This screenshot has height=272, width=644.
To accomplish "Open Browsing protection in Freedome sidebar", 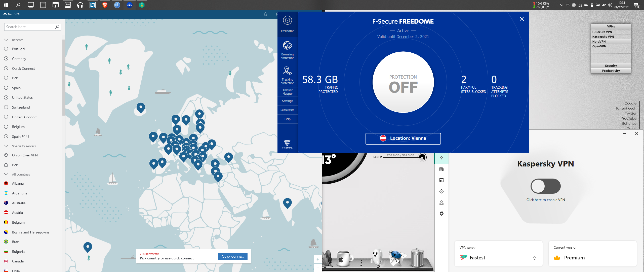I will click(287, 50).
